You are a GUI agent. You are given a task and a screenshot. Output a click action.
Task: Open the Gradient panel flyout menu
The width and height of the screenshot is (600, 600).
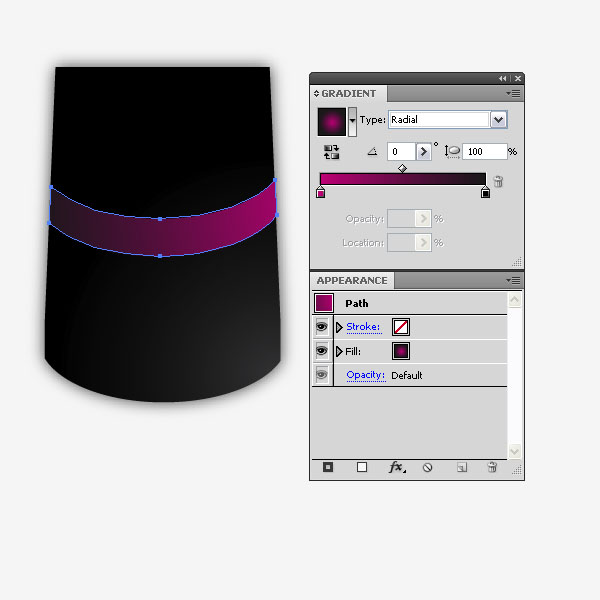(x=513, y=93)
